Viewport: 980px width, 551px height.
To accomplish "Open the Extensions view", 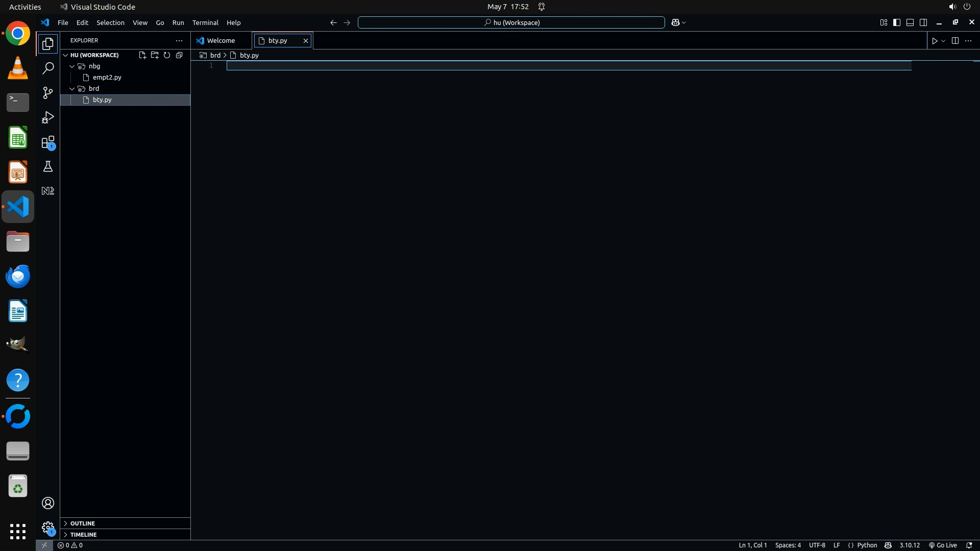I will click(47, 142).
